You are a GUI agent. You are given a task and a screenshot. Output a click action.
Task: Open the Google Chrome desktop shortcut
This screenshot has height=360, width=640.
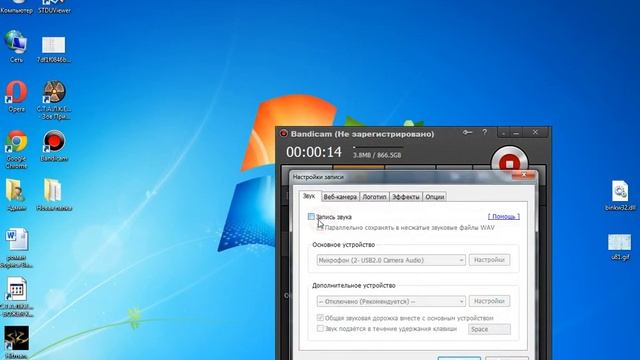click(16, 149)
